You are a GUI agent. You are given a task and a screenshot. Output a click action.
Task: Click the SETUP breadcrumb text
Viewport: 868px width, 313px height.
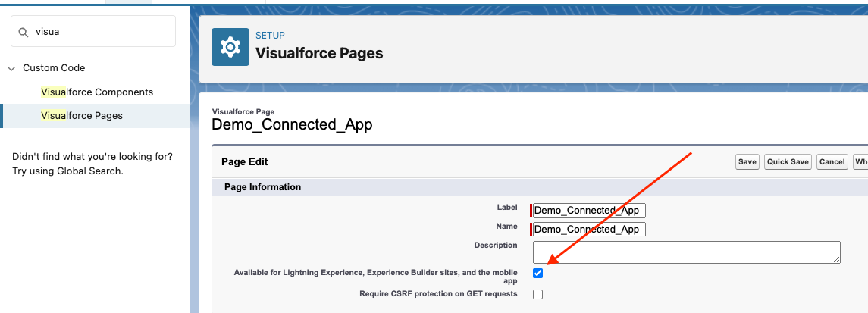(x=270, y=36)
